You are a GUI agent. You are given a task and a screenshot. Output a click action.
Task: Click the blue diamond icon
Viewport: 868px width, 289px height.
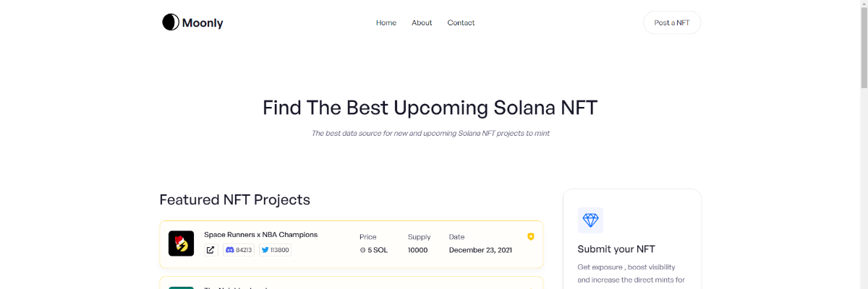[x=590, y=220]
